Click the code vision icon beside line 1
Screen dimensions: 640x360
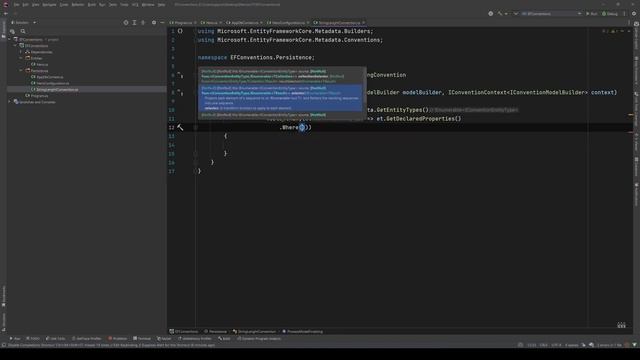[180, 31]
